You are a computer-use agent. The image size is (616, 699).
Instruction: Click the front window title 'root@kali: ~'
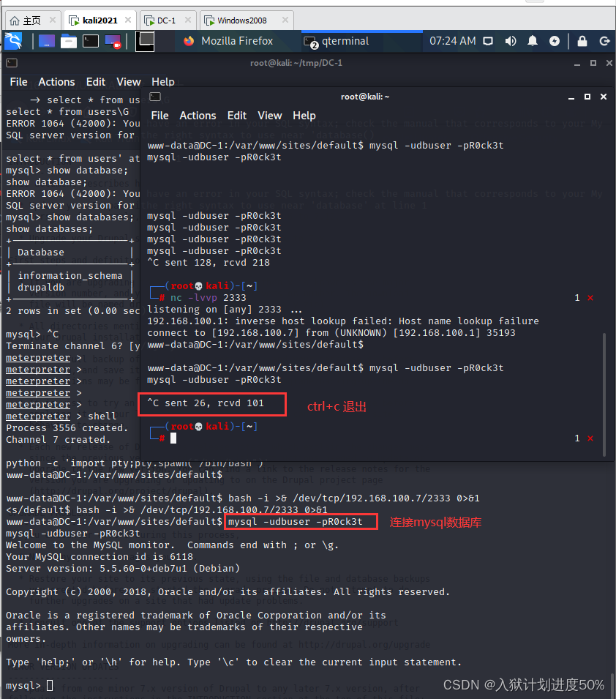pos(365,97)
